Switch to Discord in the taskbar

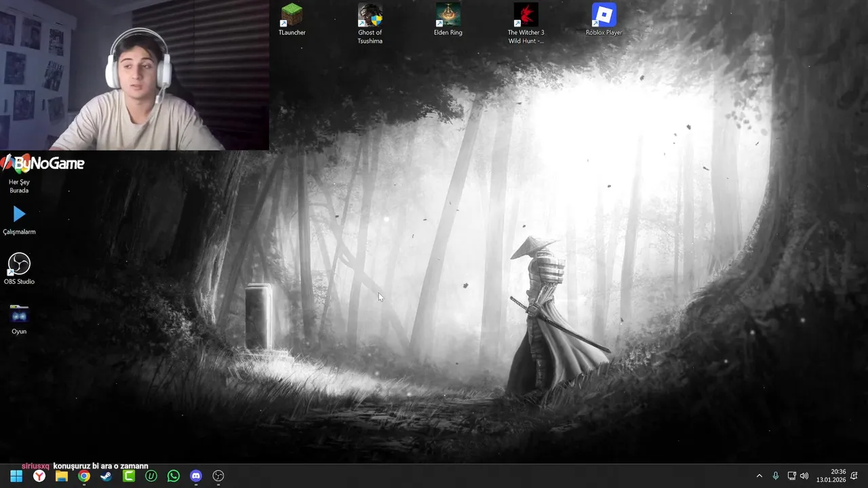pos(196,476)
